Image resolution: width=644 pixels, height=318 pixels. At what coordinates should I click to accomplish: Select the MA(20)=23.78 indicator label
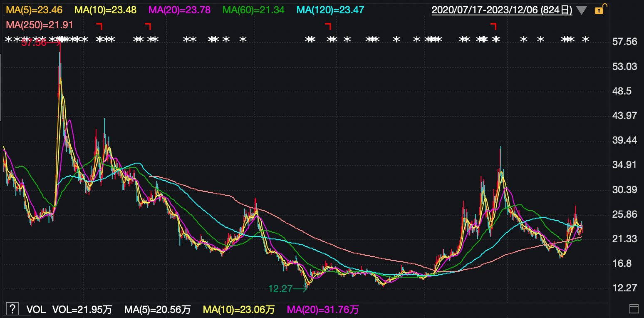click(179, 10)
